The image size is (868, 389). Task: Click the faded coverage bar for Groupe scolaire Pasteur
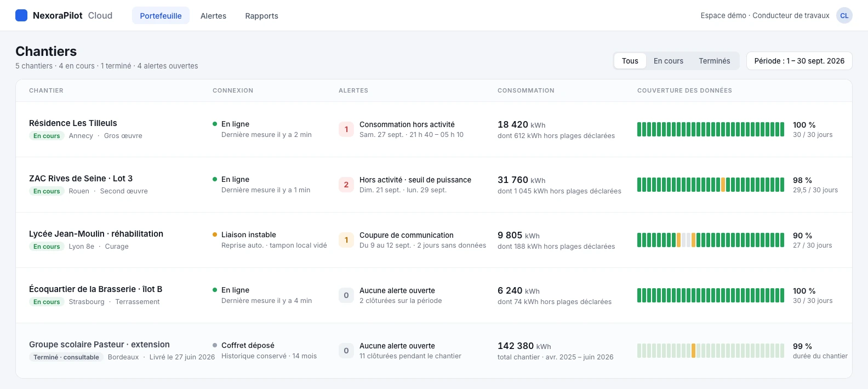[711, 351]
